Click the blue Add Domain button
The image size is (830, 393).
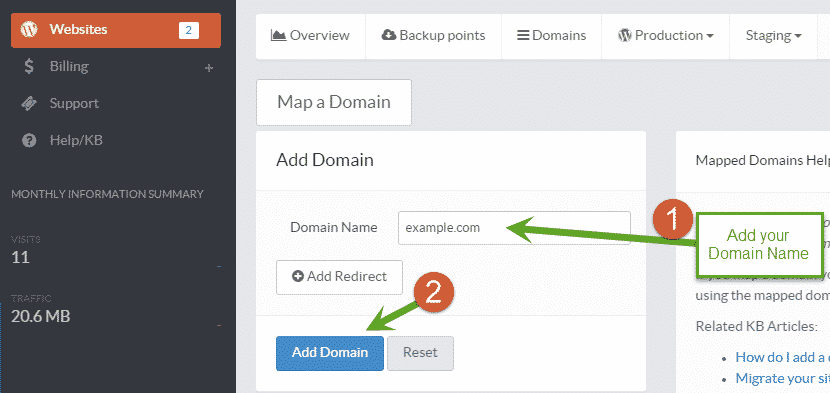pos(330,353)
